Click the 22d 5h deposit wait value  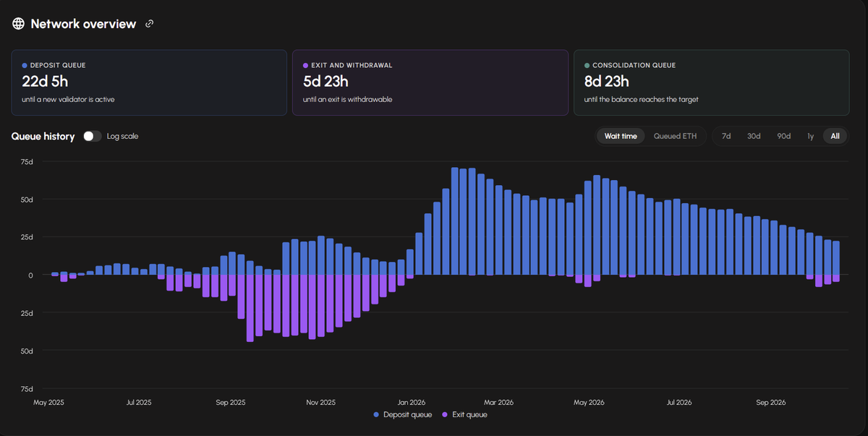[45, 82]
